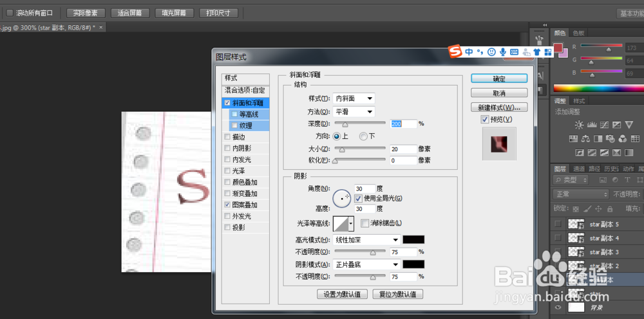Click the 设置为默认值 button

[342, 294]
